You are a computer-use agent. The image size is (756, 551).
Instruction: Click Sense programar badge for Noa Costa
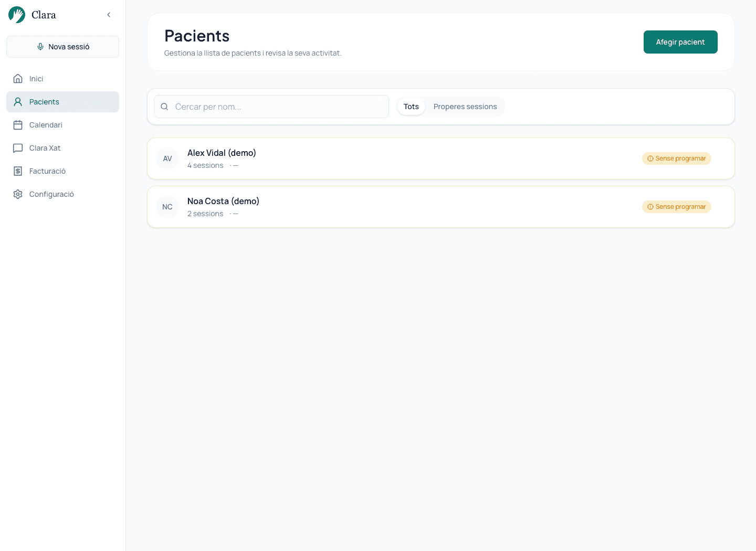tap(677, 207)
